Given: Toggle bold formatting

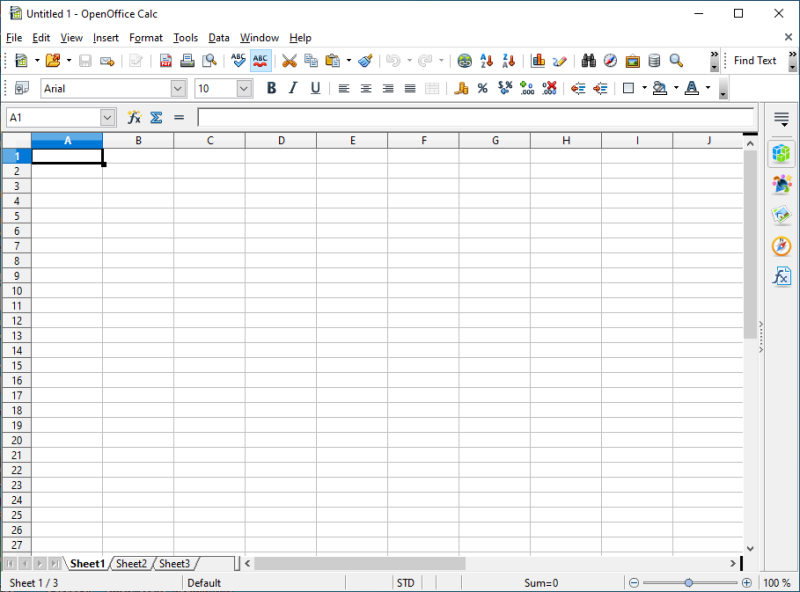Looking at the screenshot, I should tap(270, 89).
